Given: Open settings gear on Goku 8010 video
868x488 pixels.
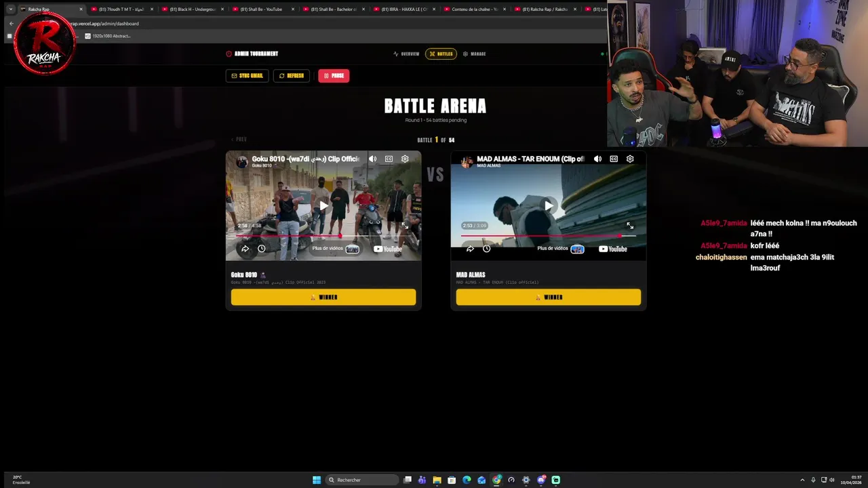Looking at the screenshot, I should point(405,159).
